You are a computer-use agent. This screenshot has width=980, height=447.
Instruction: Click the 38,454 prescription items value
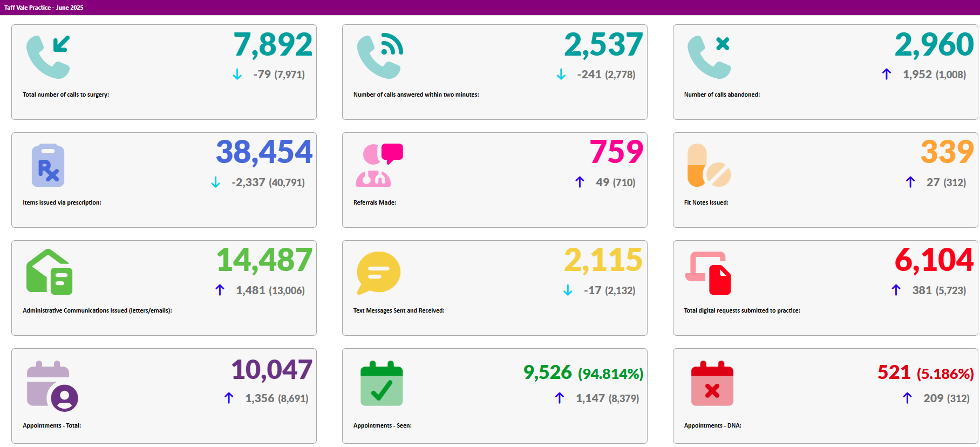point(264,152)
